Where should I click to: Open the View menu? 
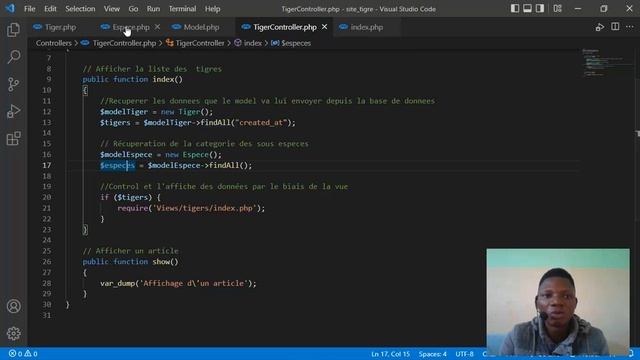click(x=111, y=9)
